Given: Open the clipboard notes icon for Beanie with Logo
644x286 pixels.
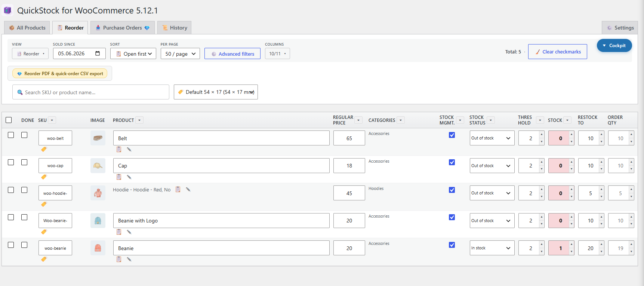Looking at the screenshot, I should pyautogui.click(x=119, y=232).
